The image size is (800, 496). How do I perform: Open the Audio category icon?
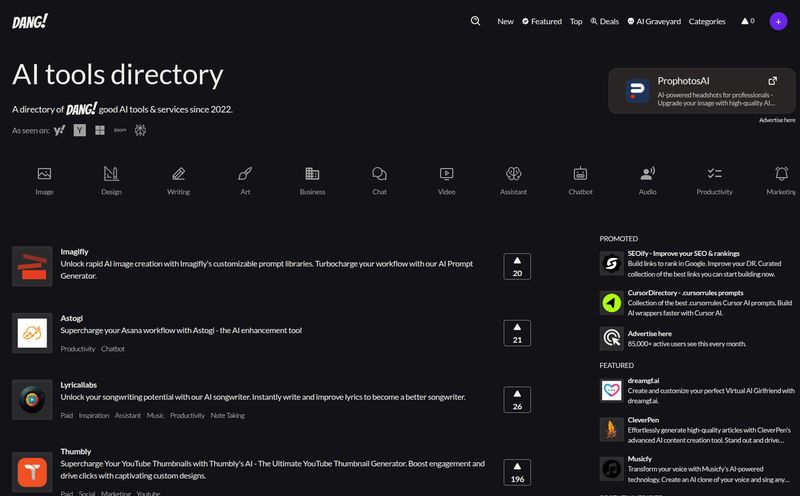(x=647, y=173)
